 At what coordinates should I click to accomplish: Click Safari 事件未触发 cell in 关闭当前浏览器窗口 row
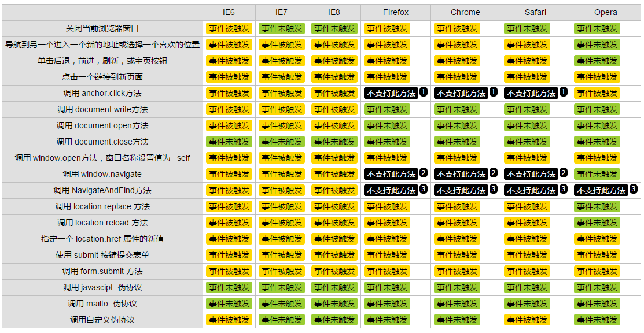(527, 28)
